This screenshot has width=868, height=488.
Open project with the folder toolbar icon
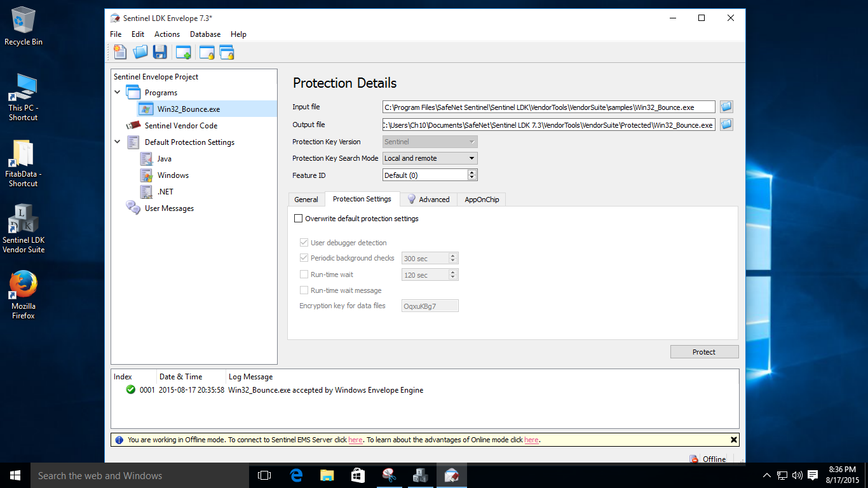click(x=140, y=52)
